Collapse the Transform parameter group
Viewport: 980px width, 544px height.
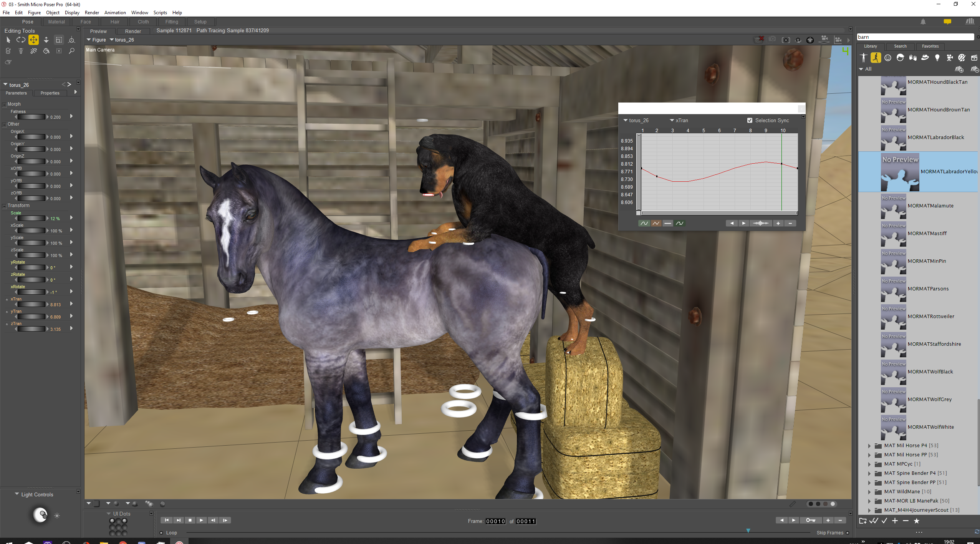[x=4, y=206]
